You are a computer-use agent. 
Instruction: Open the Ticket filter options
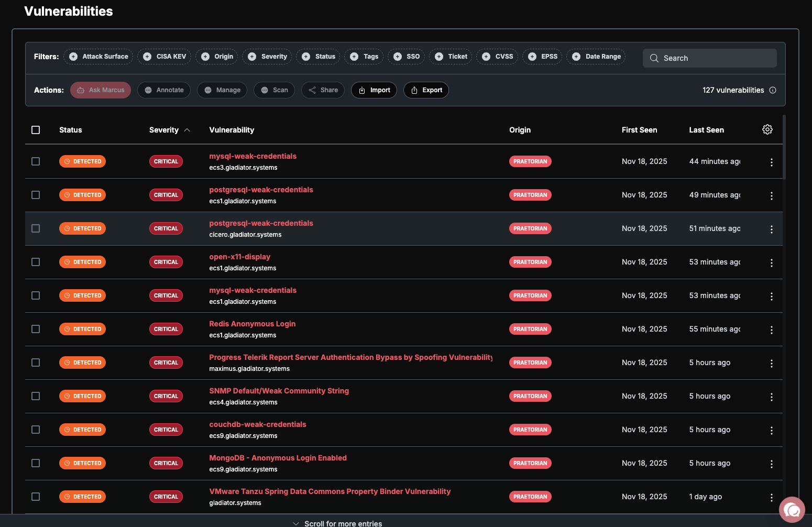coord(451,57)
